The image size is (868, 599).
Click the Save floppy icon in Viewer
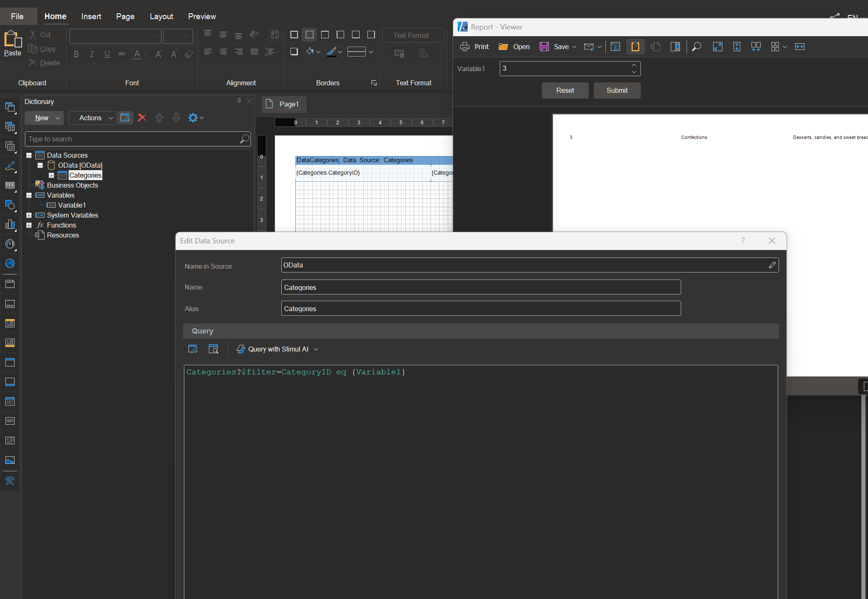[544, 47]
